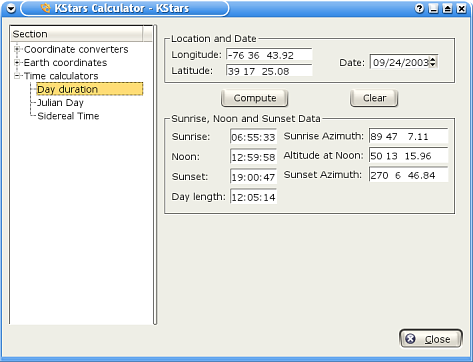Image resolution: width=473 pixels, height=362 pixels.
Task: Select Earth coordinates in the section tree
Action: (65, 63)
